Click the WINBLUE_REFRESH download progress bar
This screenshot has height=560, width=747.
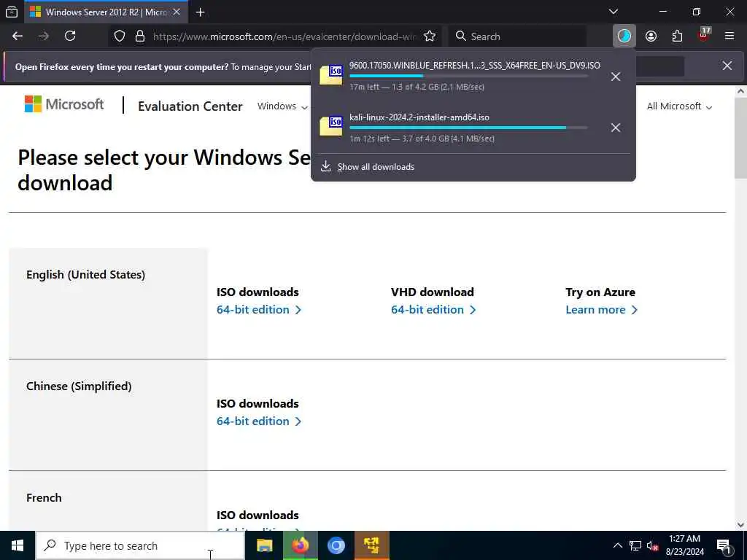coord(468,76)
